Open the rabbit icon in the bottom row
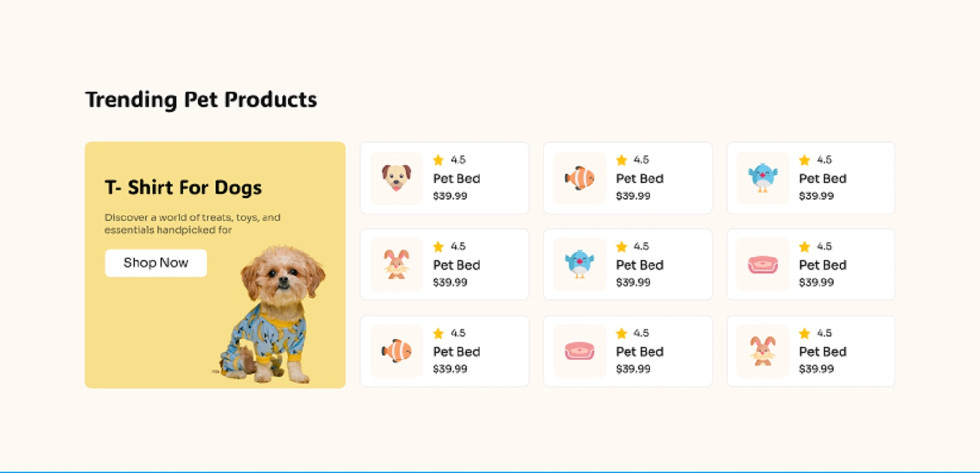The image size is (980, 473). (x=763, y=351)
